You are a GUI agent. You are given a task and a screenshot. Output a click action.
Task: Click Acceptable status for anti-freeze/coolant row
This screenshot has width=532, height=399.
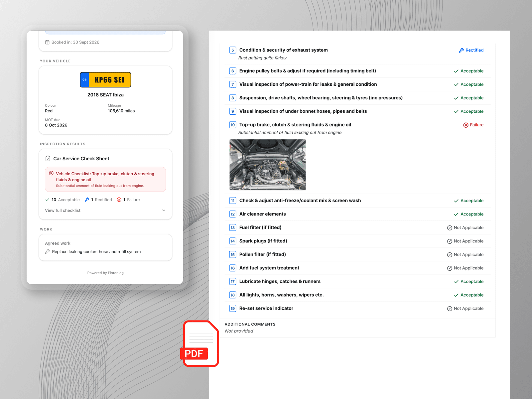coord(472,201)
